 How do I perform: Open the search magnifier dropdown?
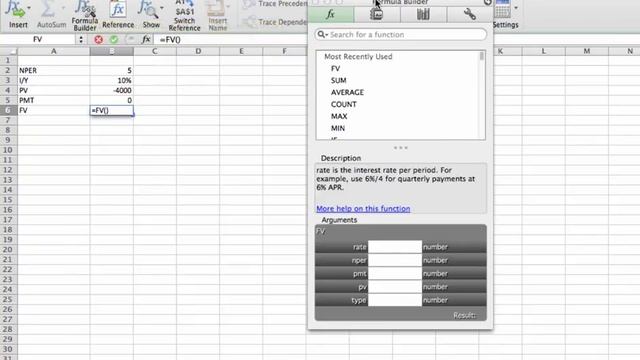click(x=322, y=35)
